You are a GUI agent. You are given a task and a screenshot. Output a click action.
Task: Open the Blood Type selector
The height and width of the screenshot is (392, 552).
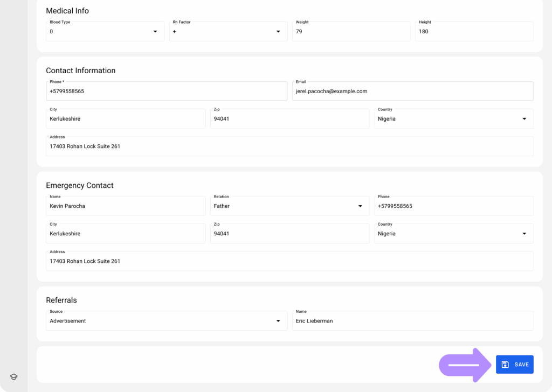[x=105, y=31]
